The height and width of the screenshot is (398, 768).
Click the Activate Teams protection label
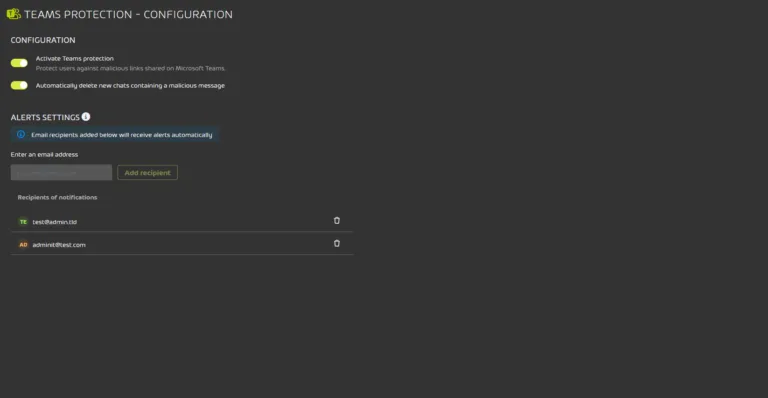tap(74, 58)
